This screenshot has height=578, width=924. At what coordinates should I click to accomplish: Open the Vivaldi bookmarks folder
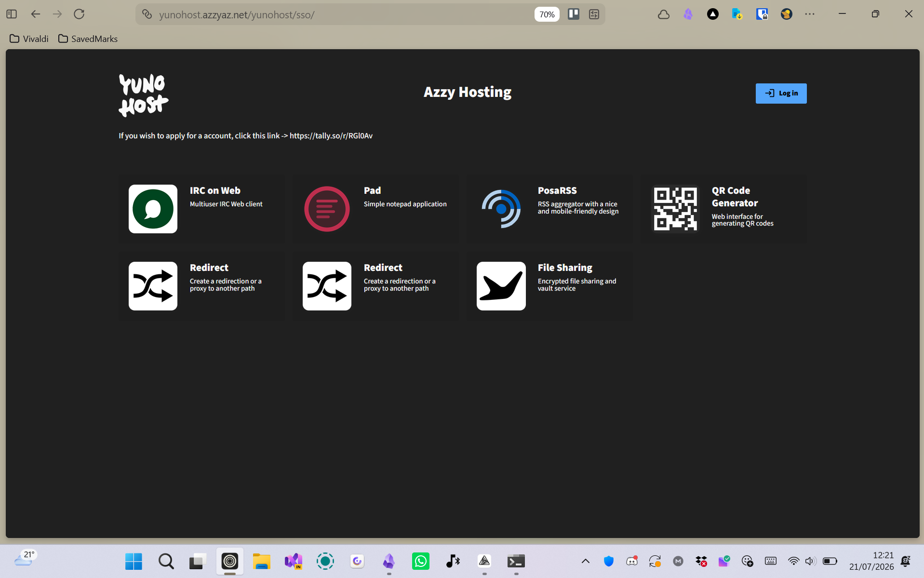(x=29, y=39)
